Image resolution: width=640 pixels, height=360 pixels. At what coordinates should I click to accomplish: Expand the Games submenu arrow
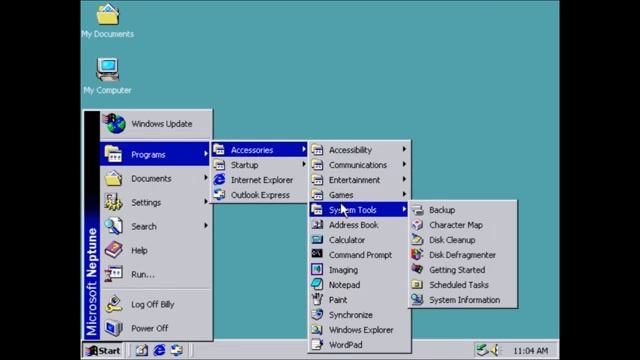pyautogui.click(x=404, y=194)
